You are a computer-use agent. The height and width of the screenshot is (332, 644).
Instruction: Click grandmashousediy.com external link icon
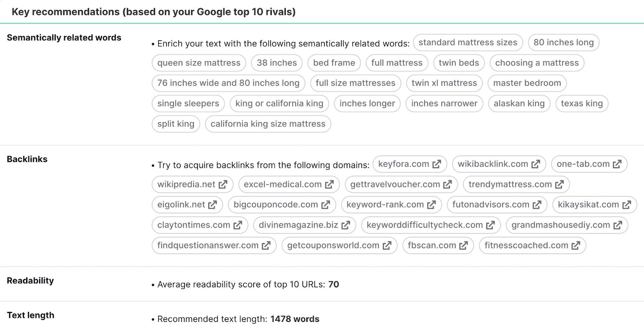pos(617,225)
